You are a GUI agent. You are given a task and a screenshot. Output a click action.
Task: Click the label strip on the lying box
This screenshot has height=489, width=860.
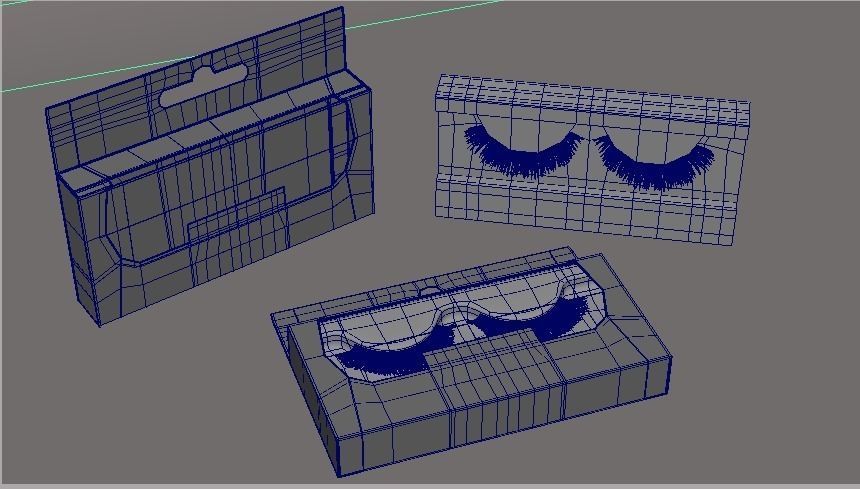point(495,386)
